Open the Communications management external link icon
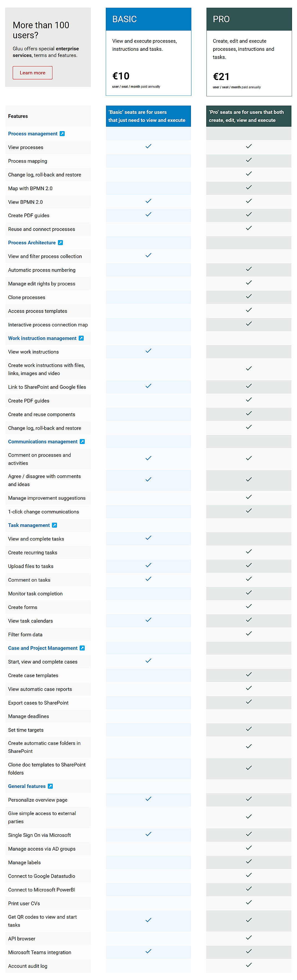 tap(82, 441)
